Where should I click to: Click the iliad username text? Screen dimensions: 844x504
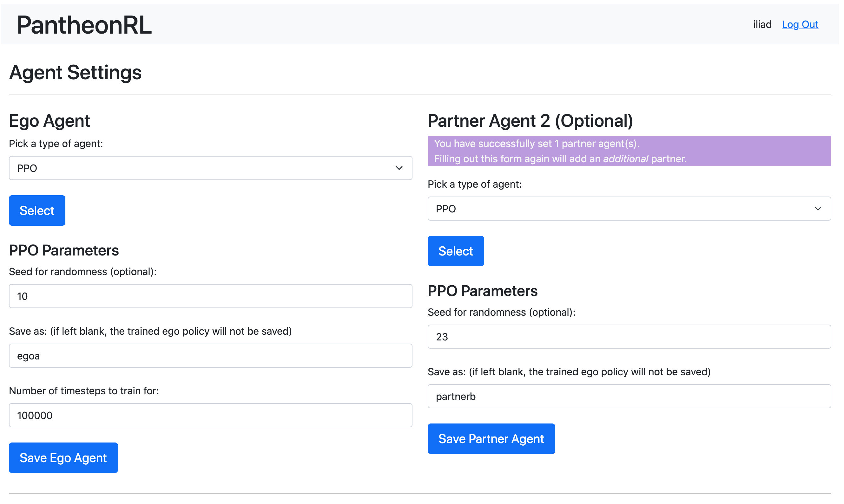[762, 24]
